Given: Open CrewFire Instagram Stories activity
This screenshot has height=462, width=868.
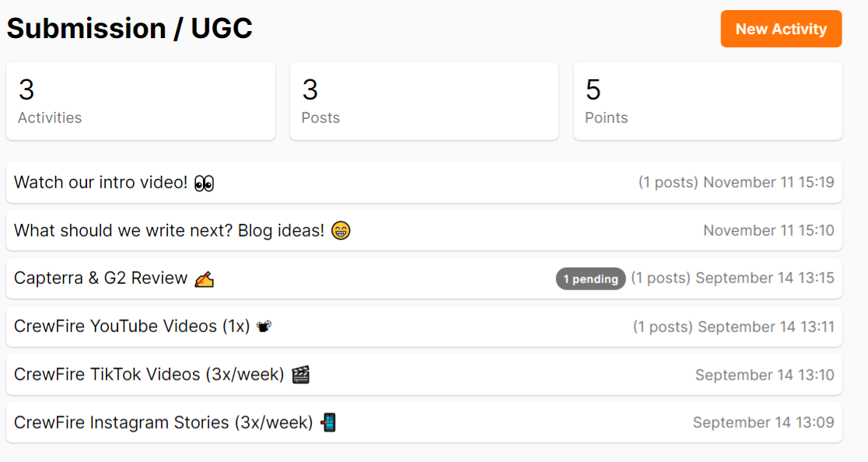Looking at the screenshot, I should (x=424, y=422).
